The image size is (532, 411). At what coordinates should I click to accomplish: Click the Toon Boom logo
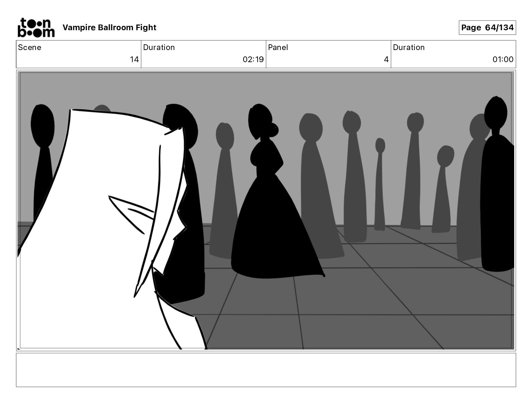[x=36, y=28]
